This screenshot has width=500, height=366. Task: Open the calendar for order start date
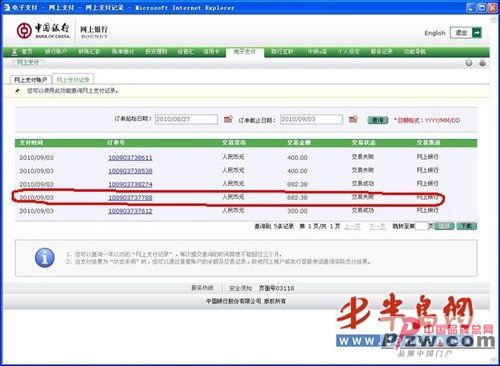point(228,119)
